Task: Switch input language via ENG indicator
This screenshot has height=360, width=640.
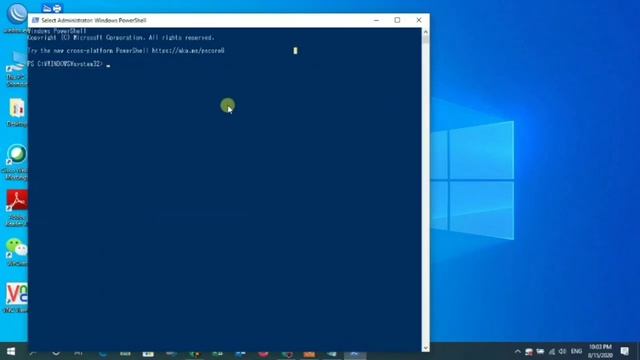Action: coord(576,351)
